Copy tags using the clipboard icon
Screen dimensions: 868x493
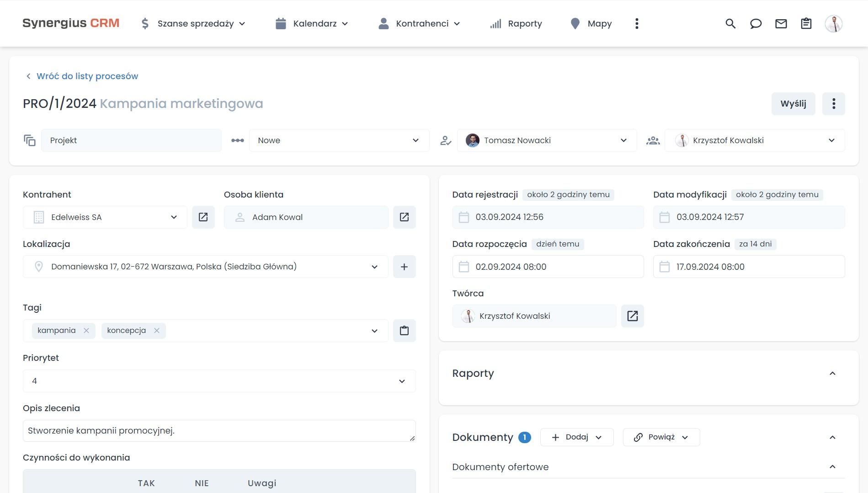point(404,330)
